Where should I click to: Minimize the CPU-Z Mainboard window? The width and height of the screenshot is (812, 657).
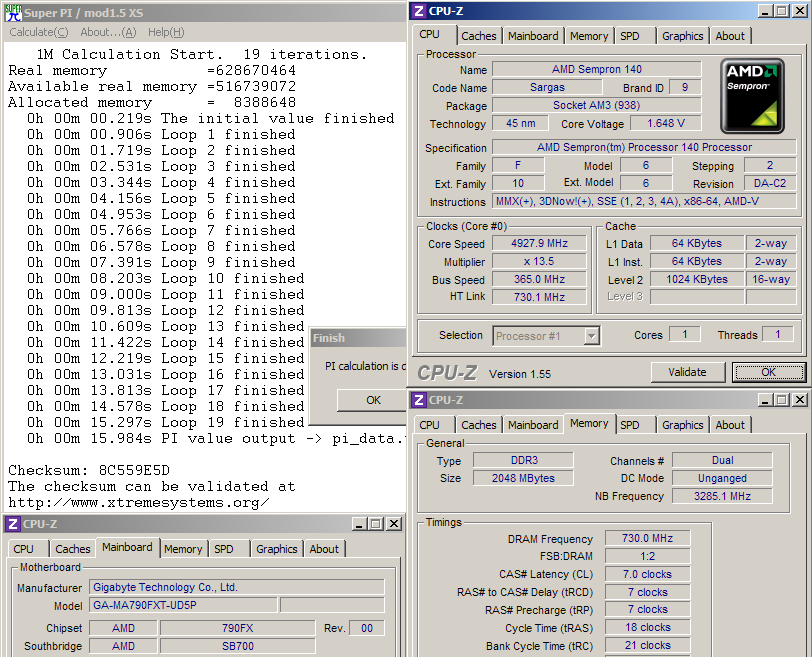click(359, 524)
